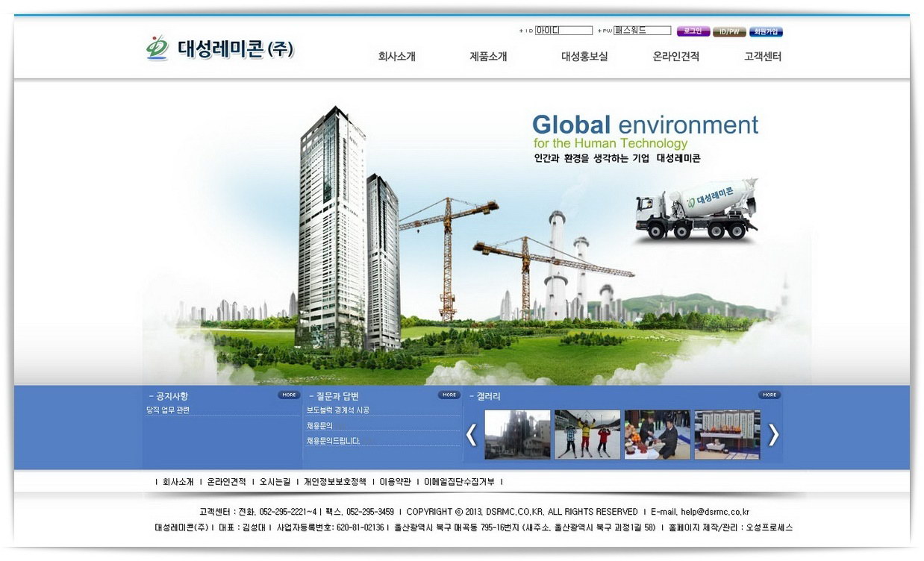924x561 pixels.
Task: Click the Global environment banner headline
Action: 645,125
